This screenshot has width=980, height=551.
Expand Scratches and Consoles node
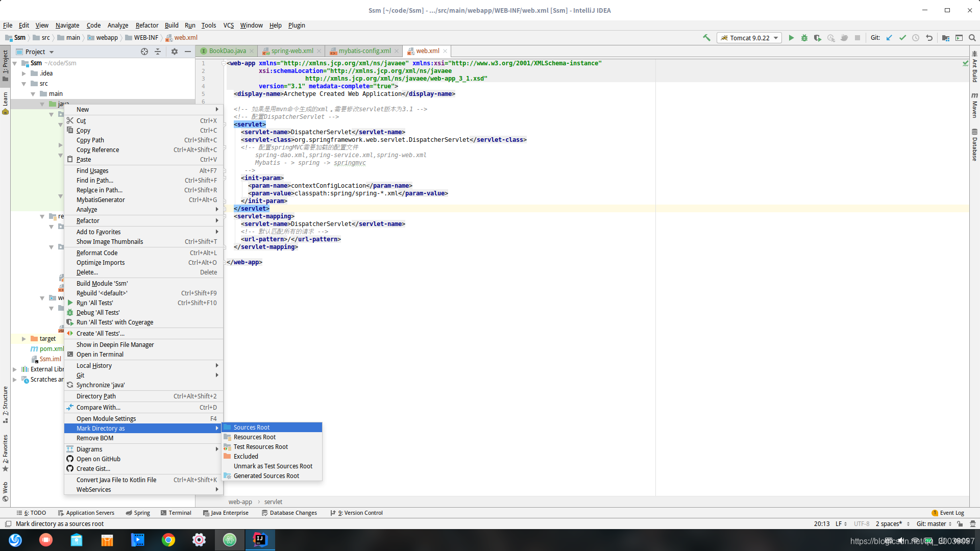tap(15, 380)
